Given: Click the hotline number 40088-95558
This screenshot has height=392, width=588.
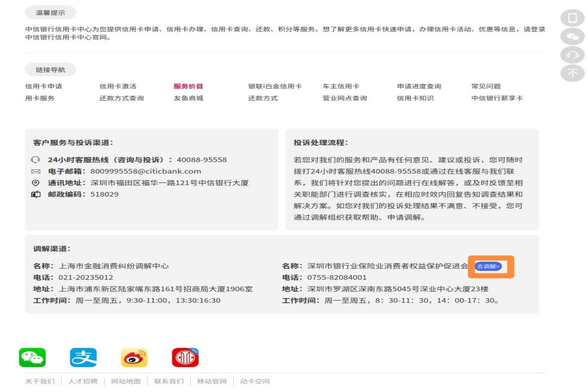Looking at the screenshot, I should pos(202,160).
